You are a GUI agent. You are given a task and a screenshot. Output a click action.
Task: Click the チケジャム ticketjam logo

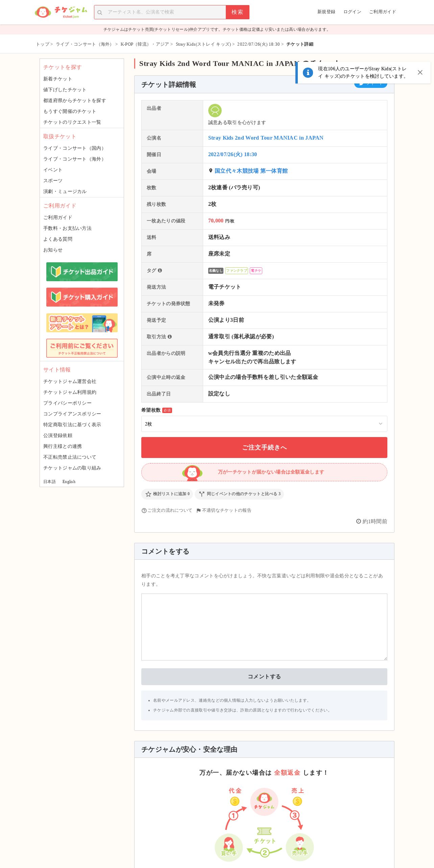[x=61, y=12]
